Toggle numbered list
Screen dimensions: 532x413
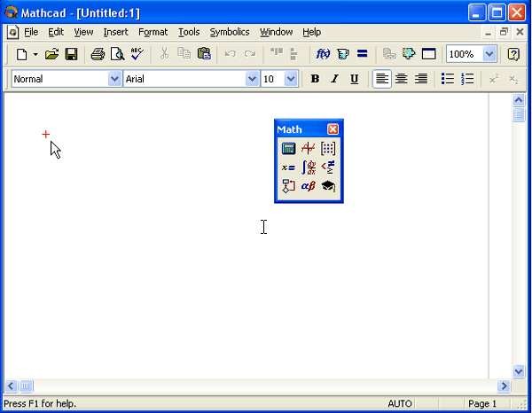pyautogui.click(x=467, y=79)
